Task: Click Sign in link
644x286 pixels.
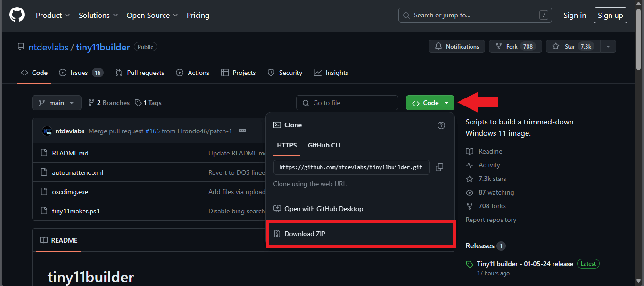Action: (575, 15)
